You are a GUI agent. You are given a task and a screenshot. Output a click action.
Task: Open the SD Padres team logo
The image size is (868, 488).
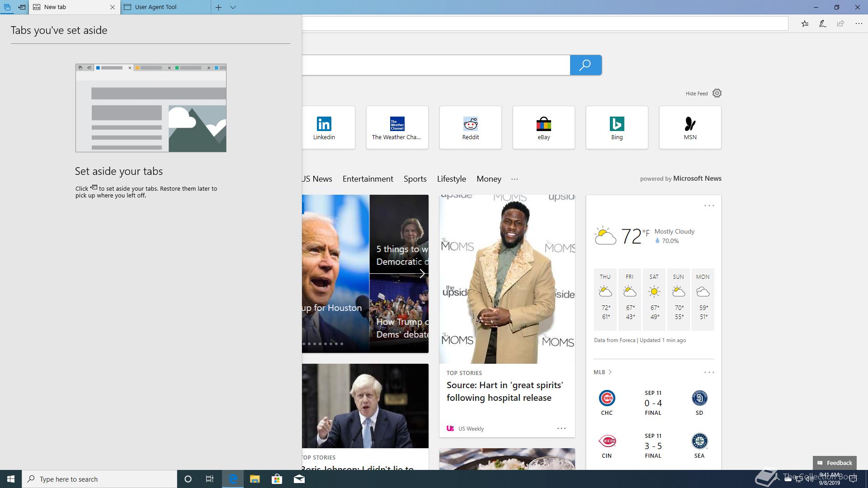[x=699, y=398]
